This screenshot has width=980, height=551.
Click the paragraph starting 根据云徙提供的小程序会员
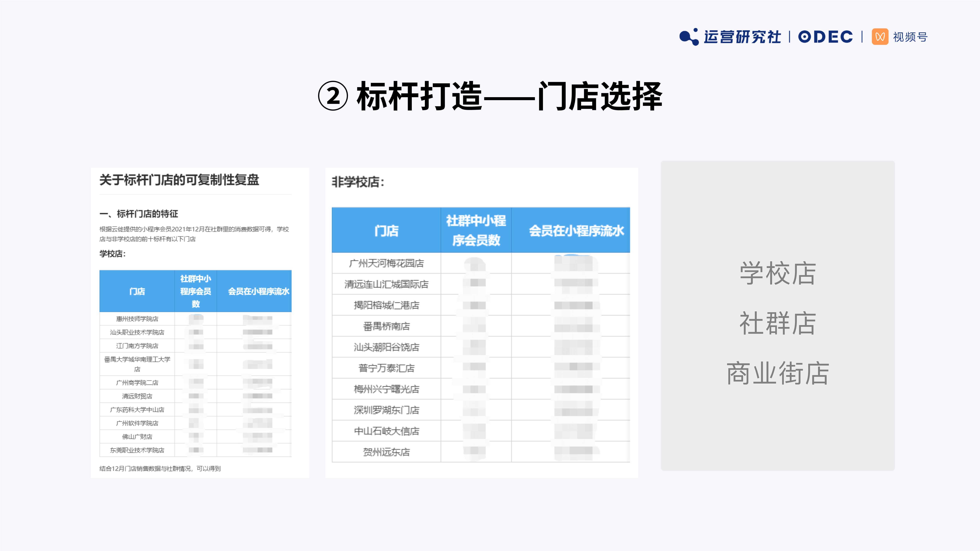tap(194, 234)
